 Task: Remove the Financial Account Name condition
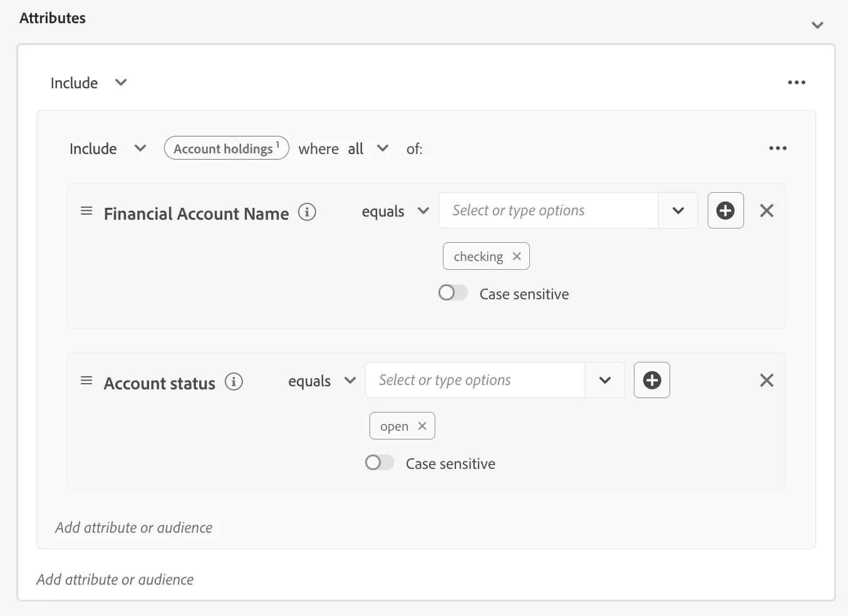(767, 211)
